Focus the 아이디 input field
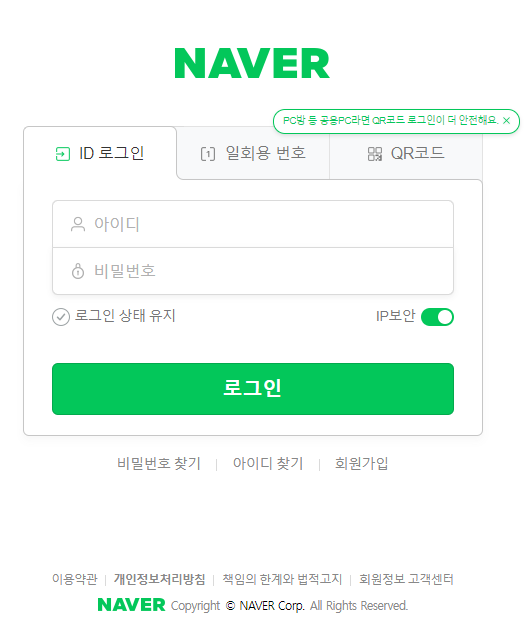Image resolution: width=531 pixels, height=632 pixels. pos(253,224)
